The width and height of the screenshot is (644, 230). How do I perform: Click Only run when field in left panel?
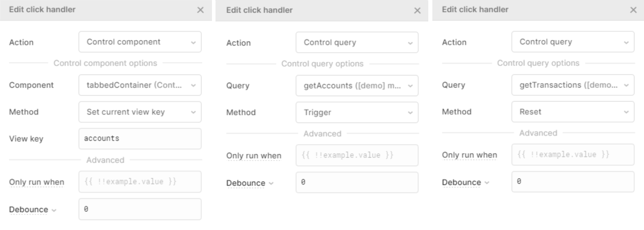point(140,182)
